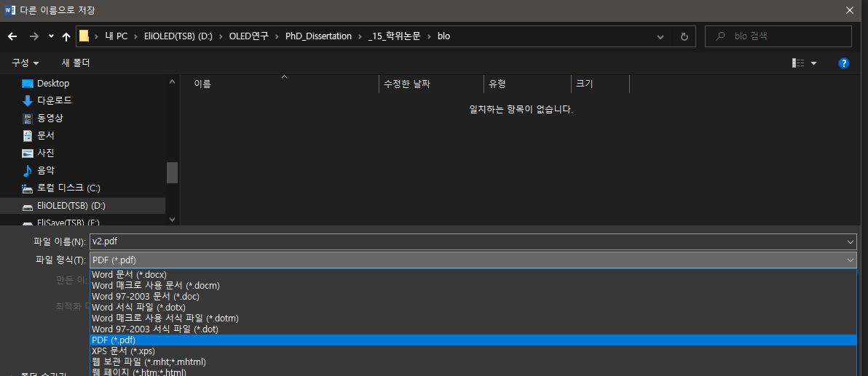
Task: Choose PDF (*.pdf) in format list
Action: (x=473, y=340)
